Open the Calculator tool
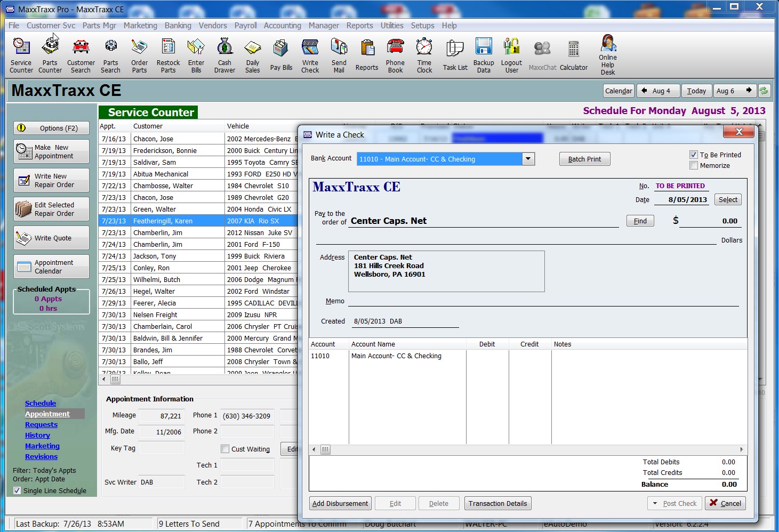The width and height of the screenshot is (779, 532). pos(574,55)
